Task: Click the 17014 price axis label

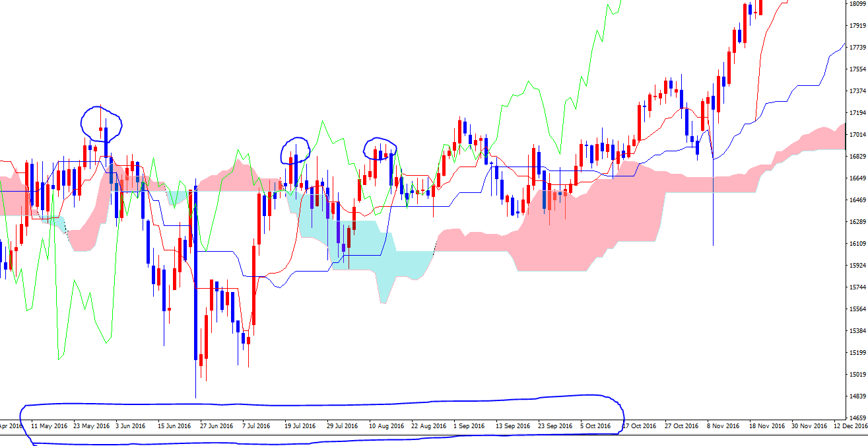Action: [857, 135]
